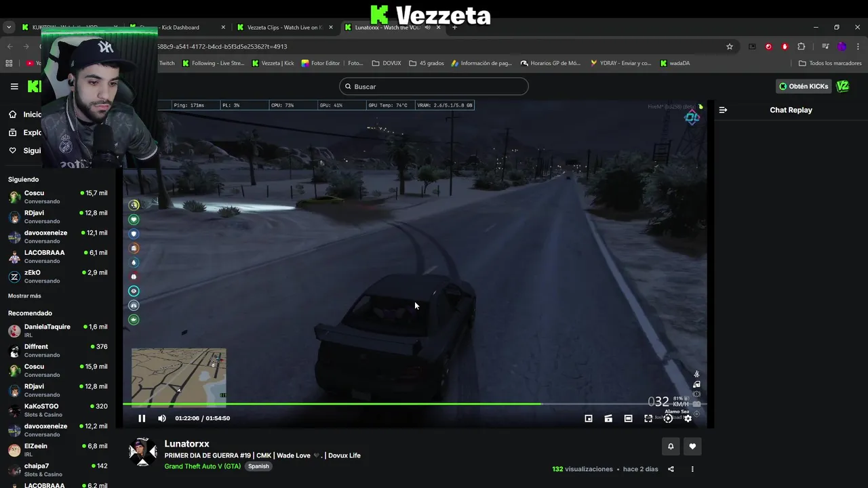Click the Explorar compass icon
Screen dimensions: 868x488
[13, 133]
